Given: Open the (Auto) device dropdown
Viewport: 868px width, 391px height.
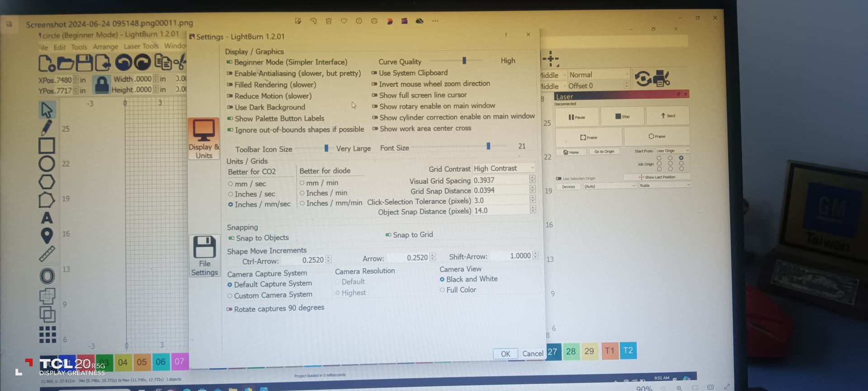Looking at the screenshot, I should click(609, 186).
